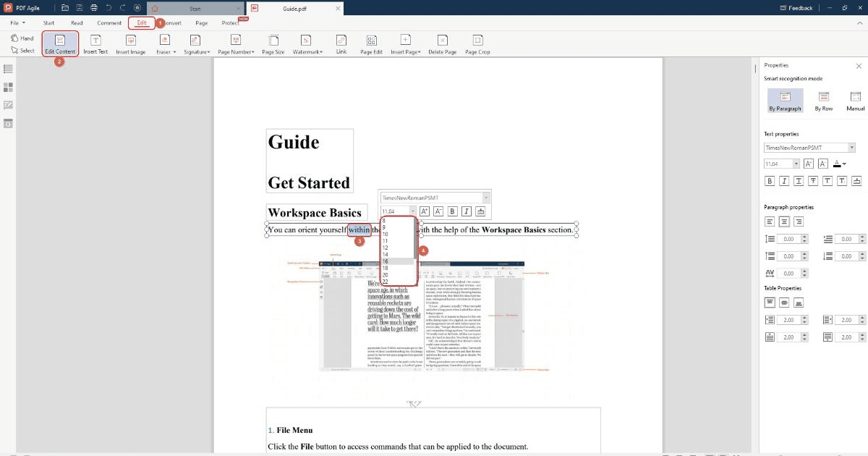868x456 pixels.
Task: Select By Row recognition mode
Action: coord(823,101)
